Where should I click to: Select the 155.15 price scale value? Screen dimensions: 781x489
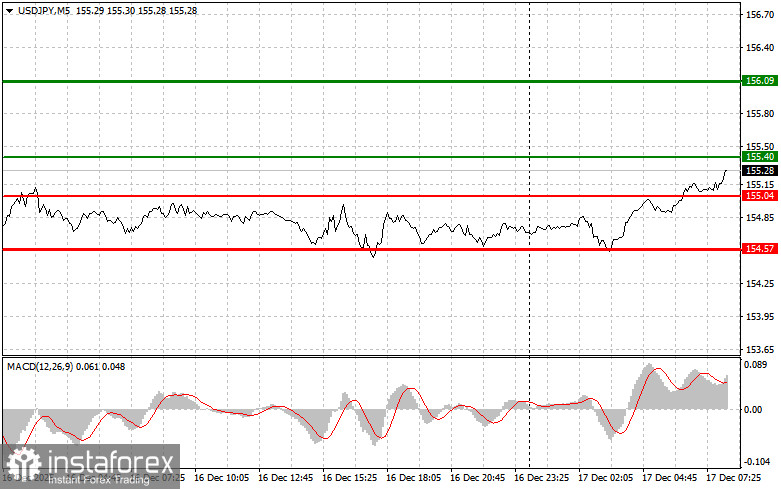[x=760, y=185]
